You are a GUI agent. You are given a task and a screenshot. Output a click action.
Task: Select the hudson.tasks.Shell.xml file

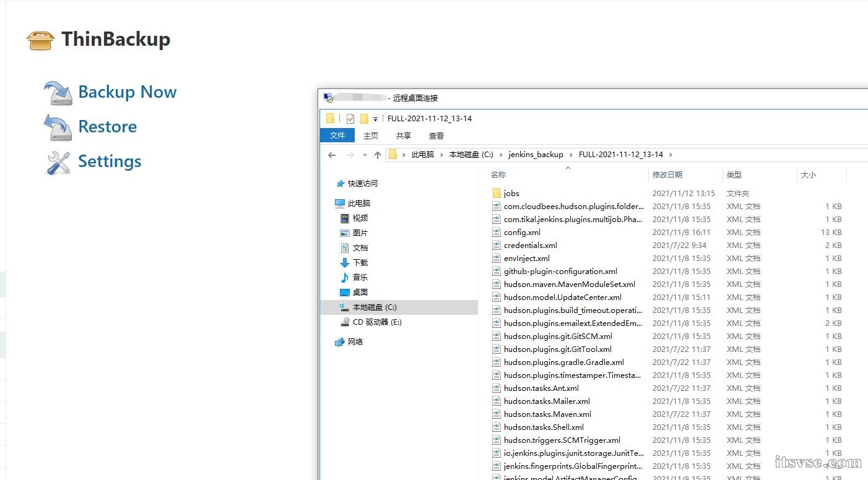[x=544, y=427]
